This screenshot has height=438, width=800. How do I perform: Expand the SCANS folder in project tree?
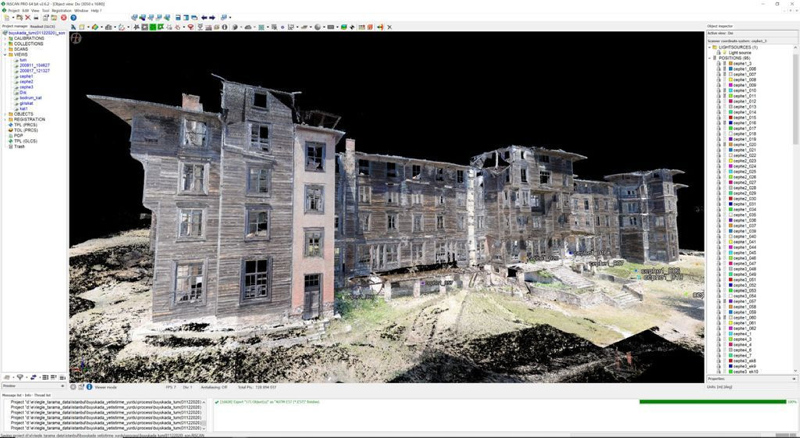[4, 49]
